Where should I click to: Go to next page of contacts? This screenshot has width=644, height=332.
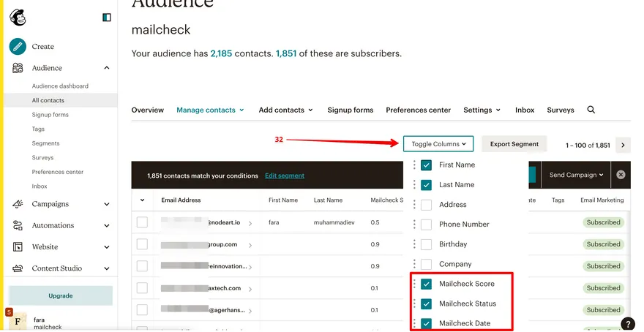[623, 145]
